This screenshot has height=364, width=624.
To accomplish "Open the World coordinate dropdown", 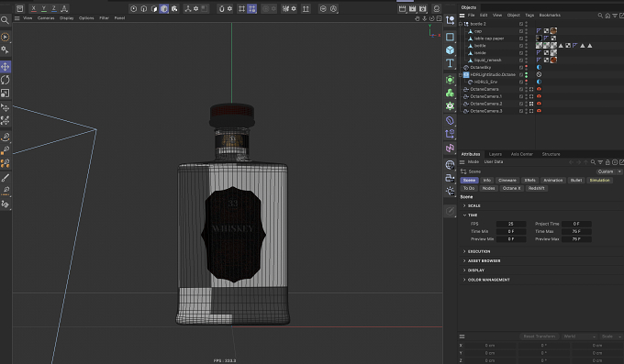I will coord(579,336).
